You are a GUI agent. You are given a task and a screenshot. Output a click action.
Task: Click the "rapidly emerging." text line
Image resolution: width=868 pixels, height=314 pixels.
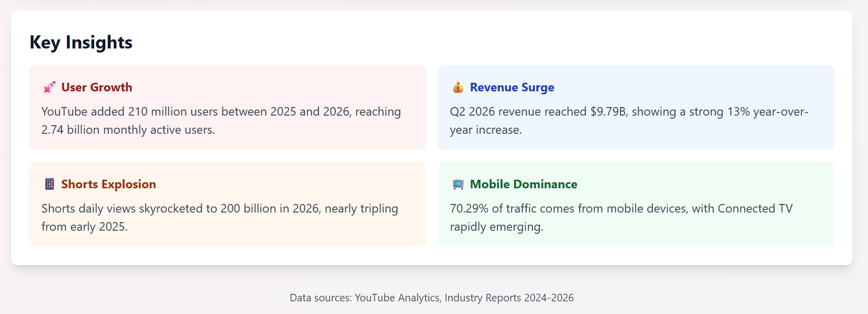(496, 227)
